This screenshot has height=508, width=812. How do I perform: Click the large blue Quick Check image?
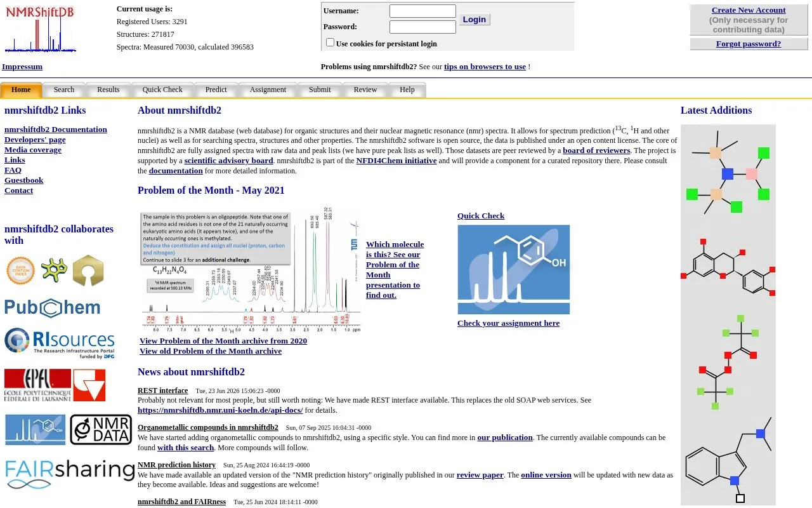pyautogui.click(x=514, y=269)
